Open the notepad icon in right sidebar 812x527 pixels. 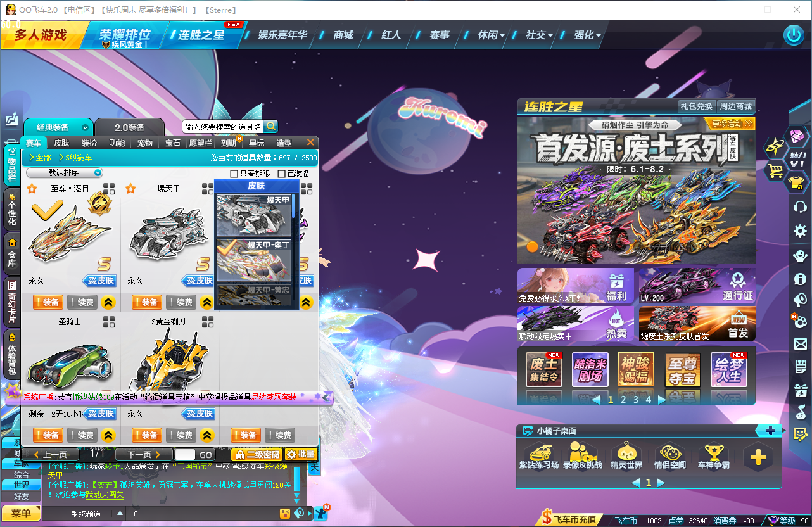click(x=800, y=367)
